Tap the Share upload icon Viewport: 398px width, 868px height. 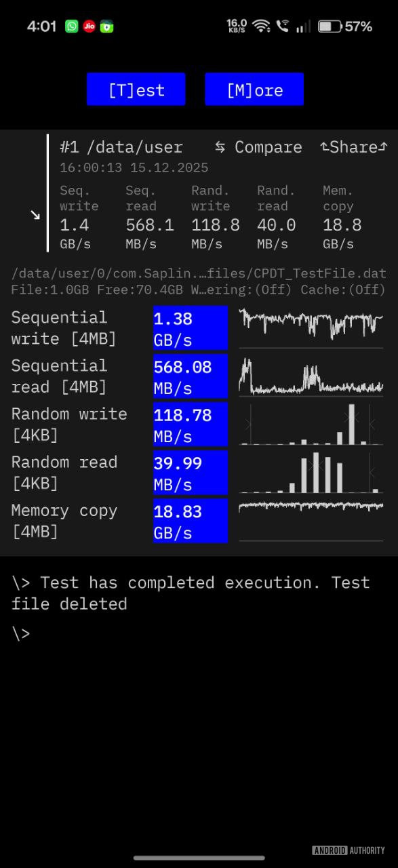point(353,146)
